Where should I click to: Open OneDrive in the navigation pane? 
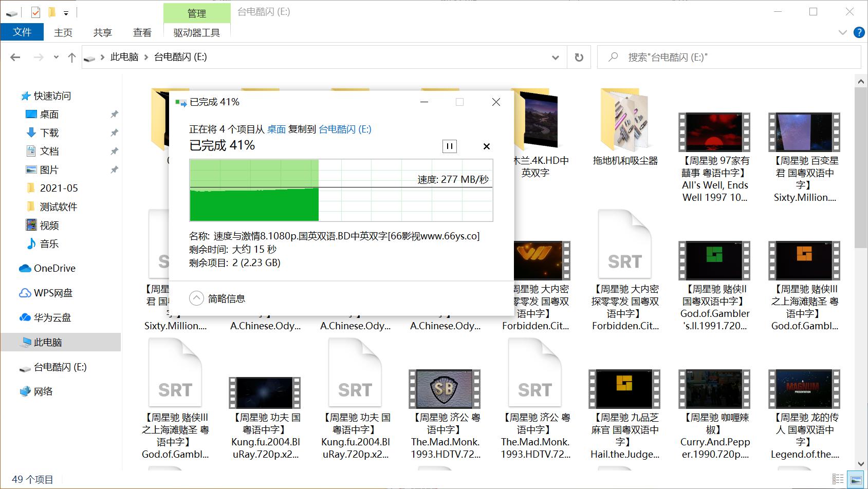click(54, 268)
